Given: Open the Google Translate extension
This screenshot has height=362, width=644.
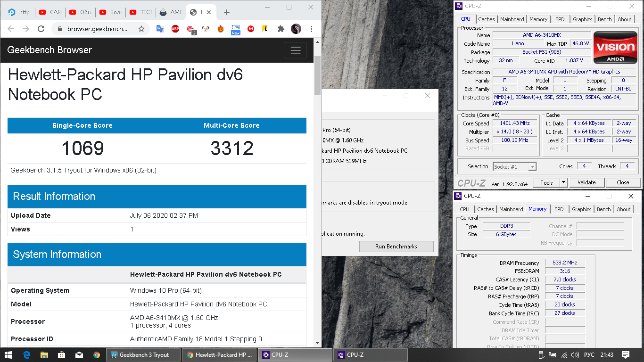Looking at the screenshot, I should [160, 29].
